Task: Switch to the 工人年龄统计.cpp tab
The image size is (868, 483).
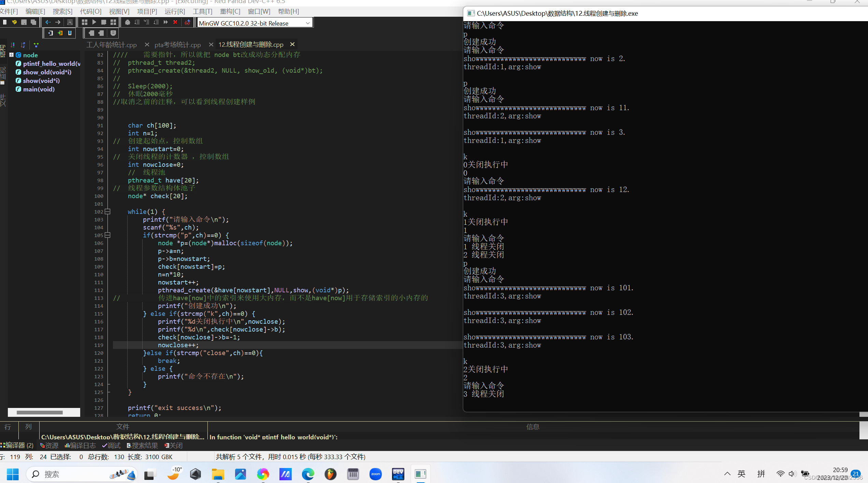Action: 111,45
